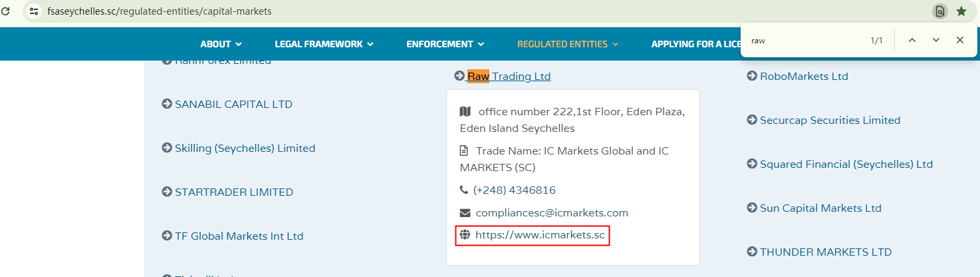The image size is (980, 277).
Task: Expand the Legal Framework dropdown
Action: pos(324,44)
